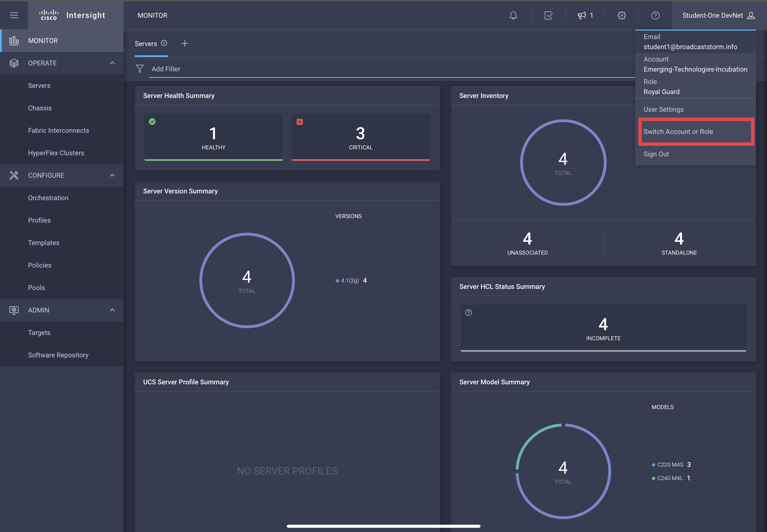Image resolution: width=767 pixels, height=532 pixels.
Task: Click the Operate layers icon
Action: tap(14, 63)
